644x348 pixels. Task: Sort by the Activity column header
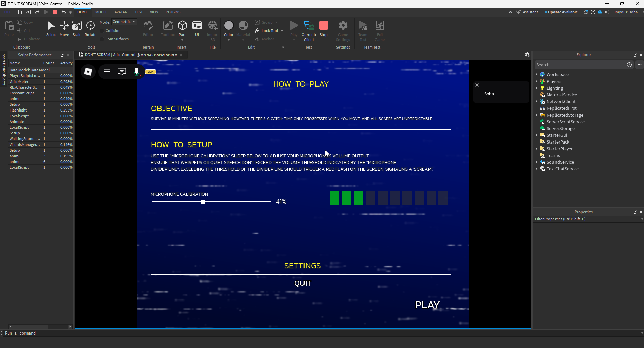click(x=66, y=63)
